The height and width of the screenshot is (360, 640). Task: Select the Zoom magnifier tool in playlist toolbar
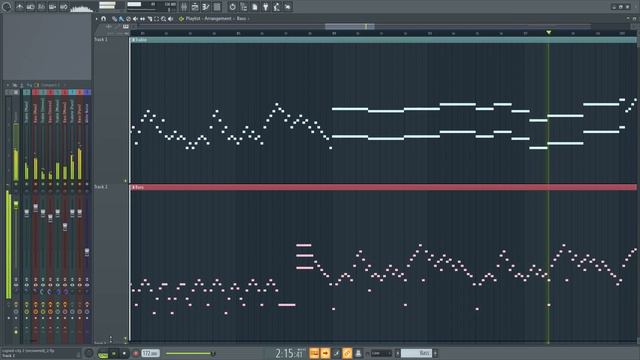pyautogui.click(x=163, y=19)
